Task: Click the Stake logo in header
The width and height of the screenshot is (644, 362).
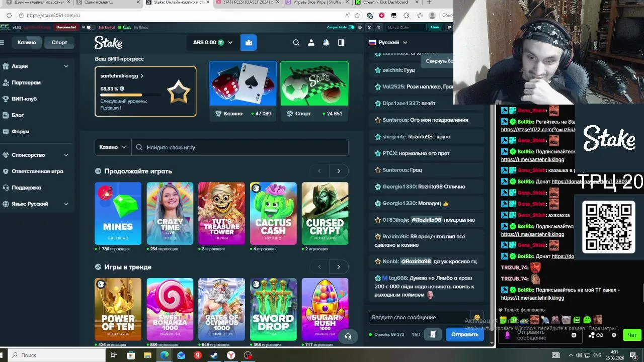Action: click(108, 43)
